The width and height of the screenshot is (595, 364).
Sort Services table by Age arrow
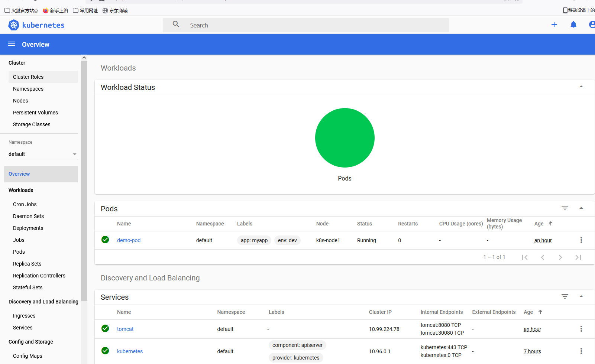[540, 312]
